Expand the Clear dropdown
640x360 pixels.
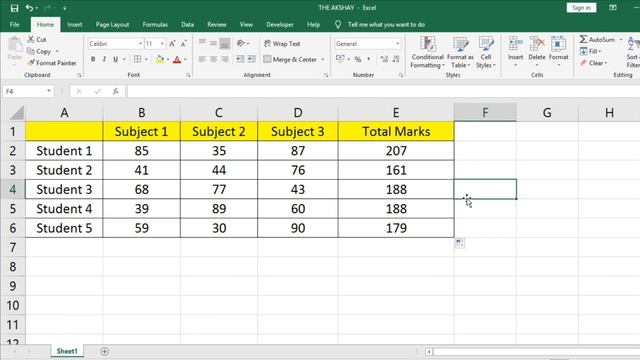click(x=606, y=63)
